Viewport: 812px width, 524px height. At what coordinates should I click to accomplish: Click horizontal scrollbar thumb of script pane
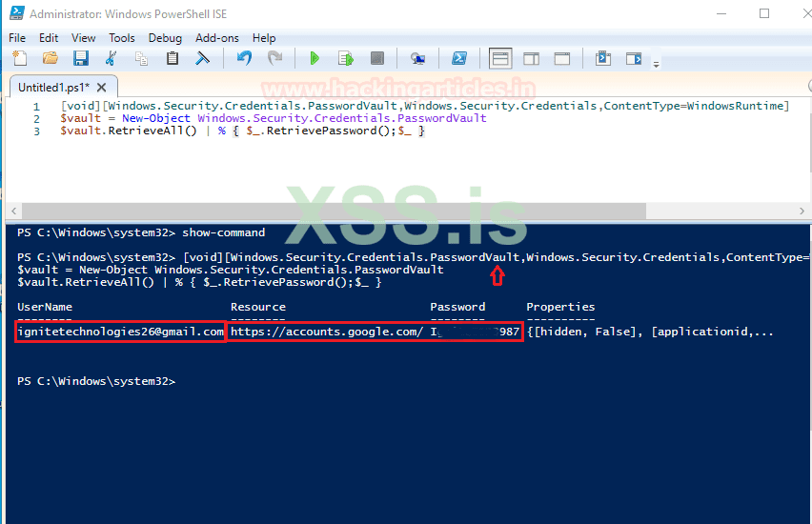pyautogui.click(x=334, y=211)
